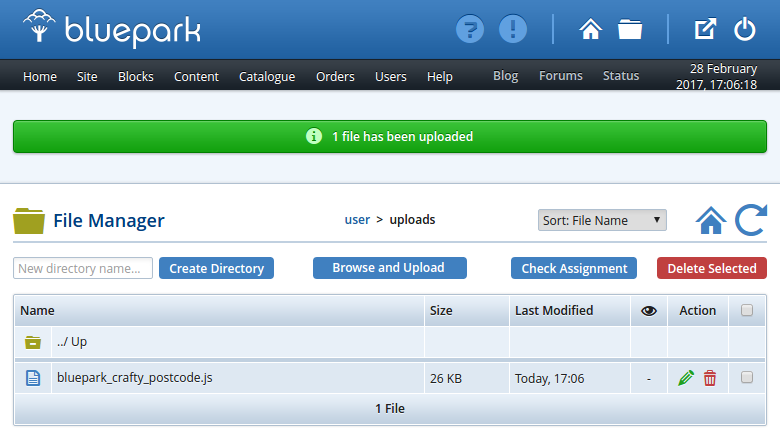
Task: Tick the checkbox for bluepark_crafty_postcode.js
Action: click(747, 377)
